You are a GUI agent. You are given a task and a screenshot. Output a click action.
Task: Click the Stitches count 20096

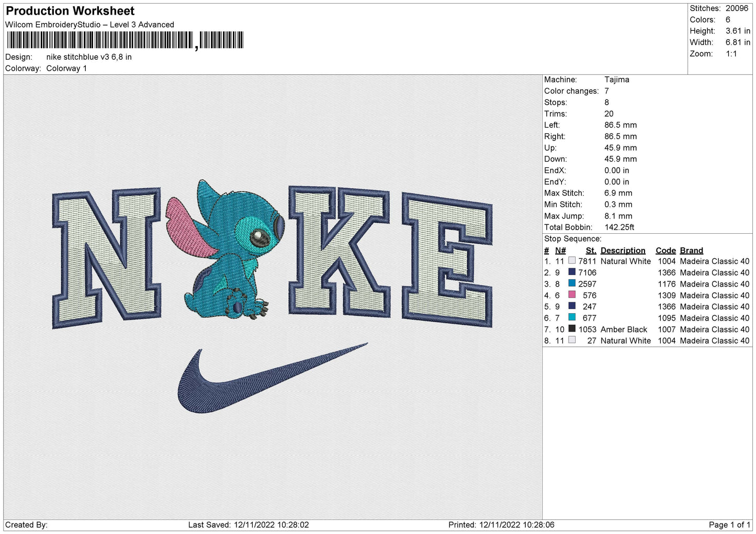point(737,8)
